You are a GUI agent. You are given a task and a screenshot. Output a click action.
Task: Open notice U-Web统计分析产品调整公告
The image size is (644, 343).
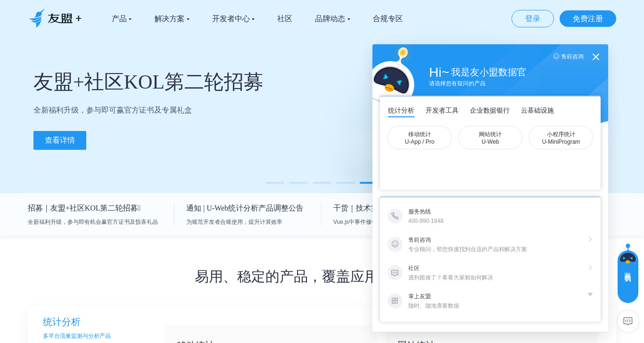pos(245,208)
